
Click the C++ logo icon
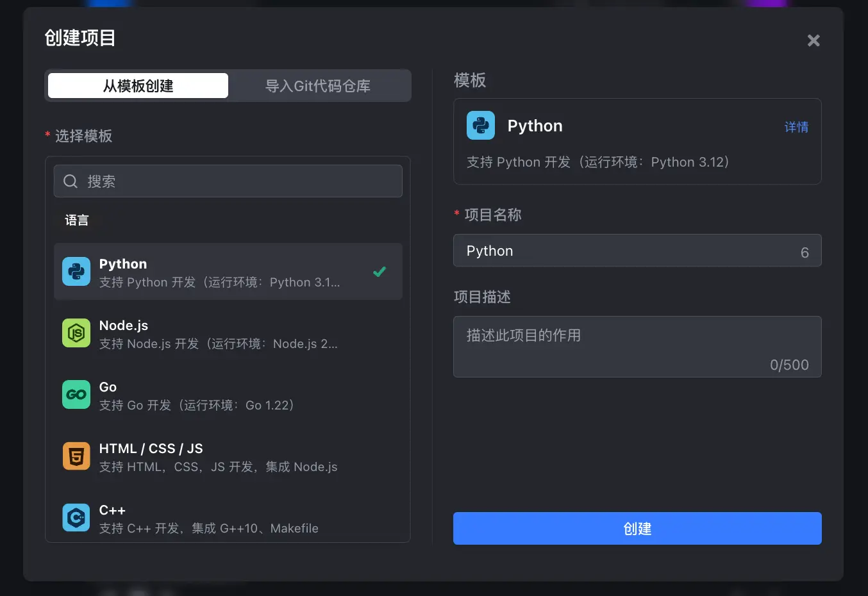[76, 517]
